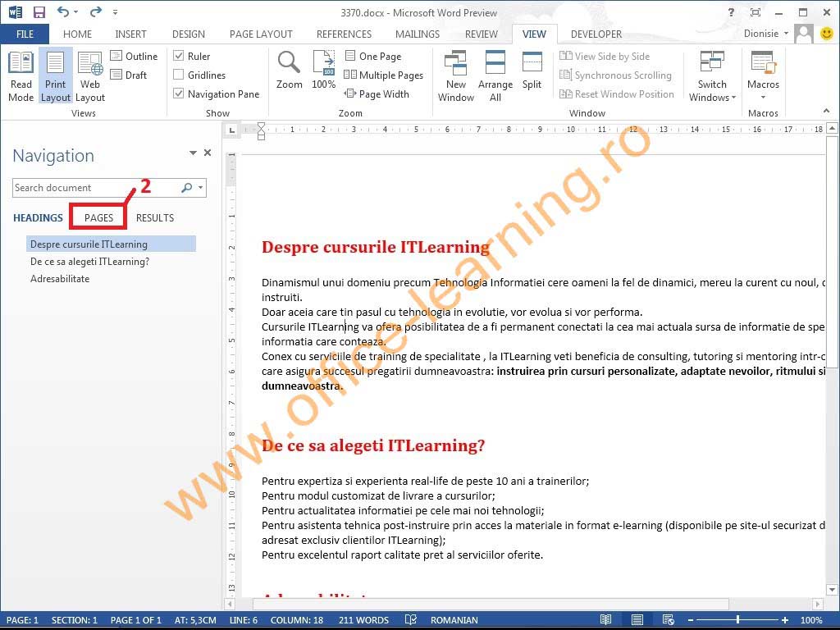The image size is (840, 630).
Task: Click spelling proofing icon in status bar
Action: pyautogui.click(x=411, y=620)
